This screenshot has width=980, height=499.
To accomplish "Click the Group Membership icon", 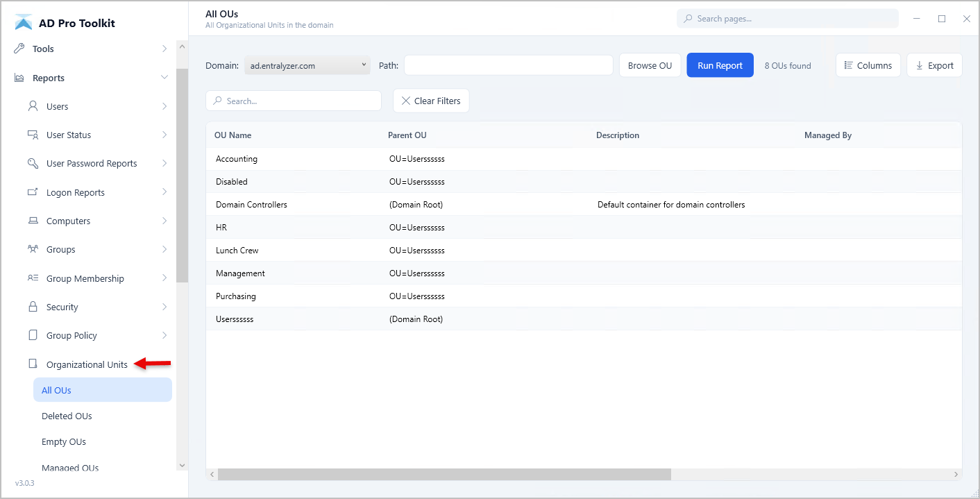I will coord(33,278).
